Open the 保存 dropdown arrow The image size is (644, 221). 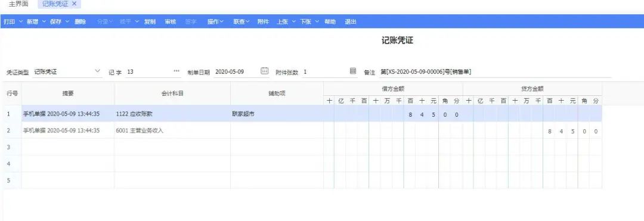point(67,21)
